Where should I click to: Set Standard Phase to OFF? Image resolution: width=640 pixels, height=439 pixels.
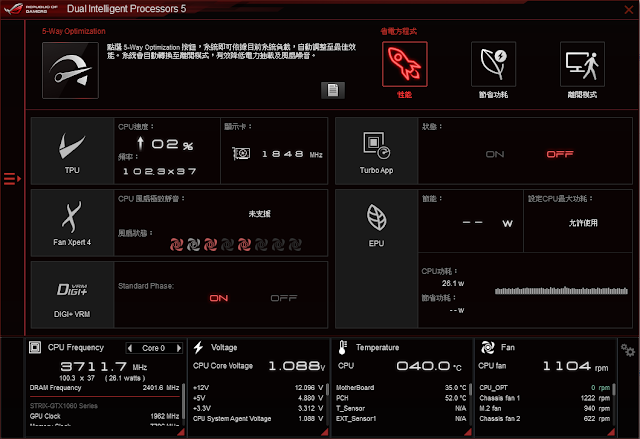284,298
